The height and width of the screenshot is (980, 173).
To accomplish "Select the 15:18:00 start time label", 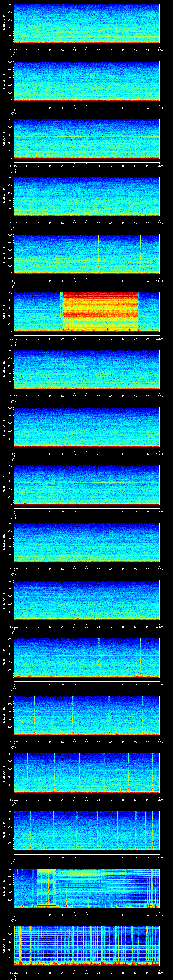I will pos(13,166).
